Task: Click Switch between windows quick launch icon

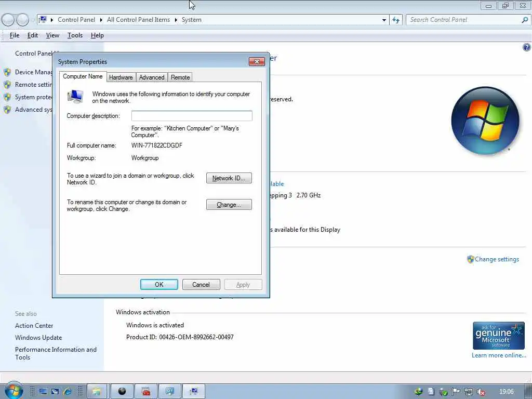Action: coord(55,392)
